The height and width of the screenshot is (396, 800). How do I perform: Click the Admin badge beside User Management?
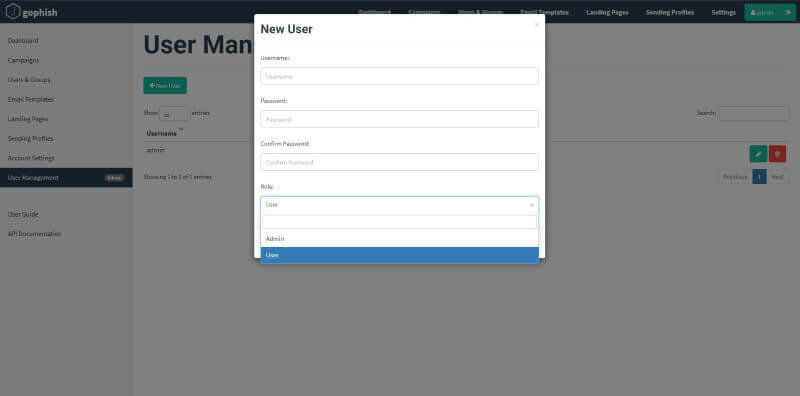pyautogui.click(x=114, y=178)
